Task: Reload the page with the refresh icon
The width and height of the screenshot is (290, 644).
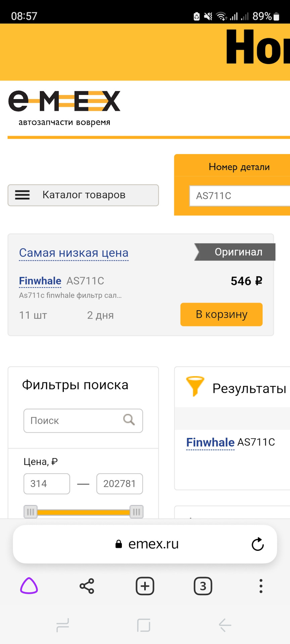Action: tap(257, 544)
